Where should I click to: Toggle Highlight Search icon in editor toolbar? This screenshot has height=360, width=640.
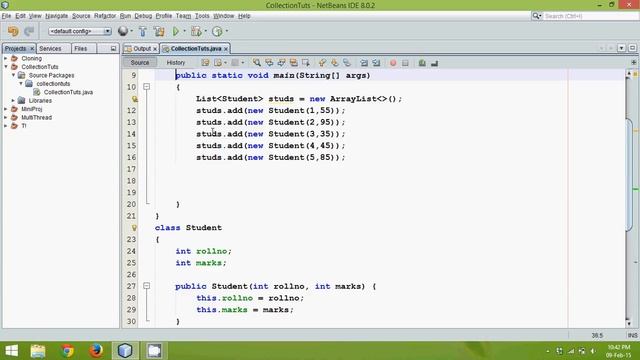(x=293, y=62)
